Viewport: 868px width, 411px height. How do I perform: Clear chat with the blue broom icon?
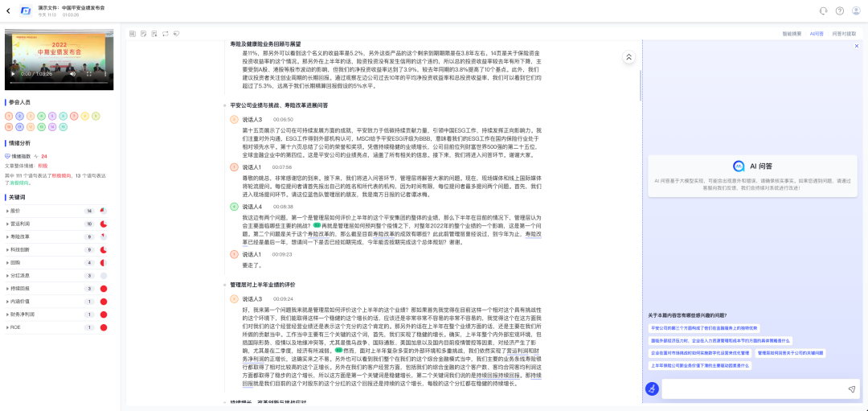652,388
